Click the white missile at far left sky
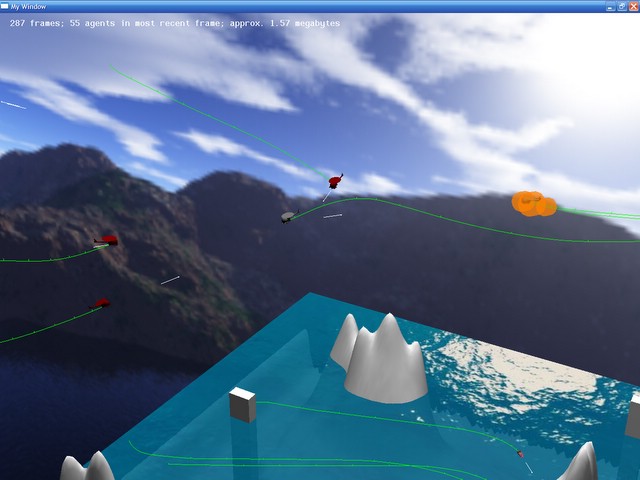Image resolution: width=640 pixels, height=480 pixels. pyautogui.click(x=13, y=104)
